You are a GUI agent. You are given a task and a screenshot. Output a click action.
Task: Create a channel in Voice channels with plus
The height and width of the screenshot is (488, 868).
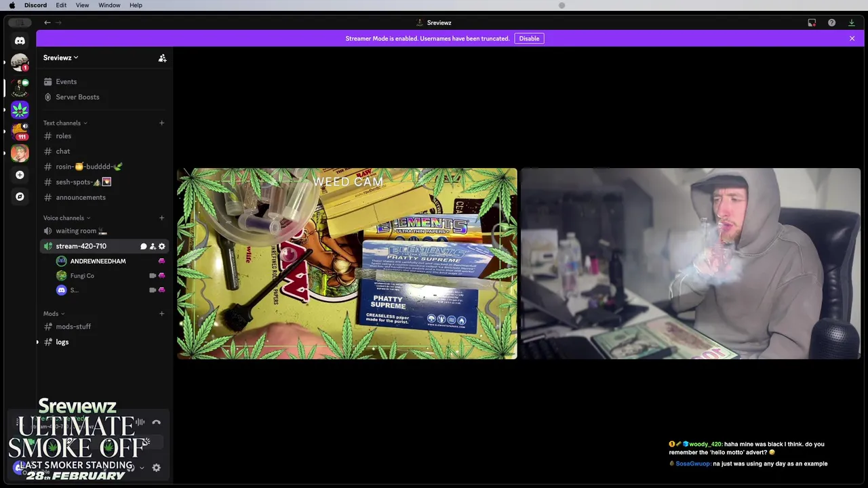(161, 218)
